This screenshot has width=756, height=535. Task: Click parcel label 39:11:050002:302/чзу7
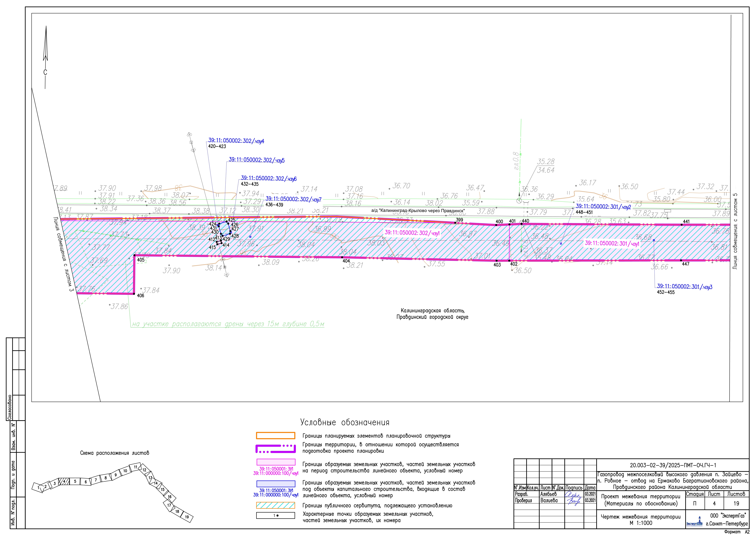pyautogui.click(x=293, y=199)
